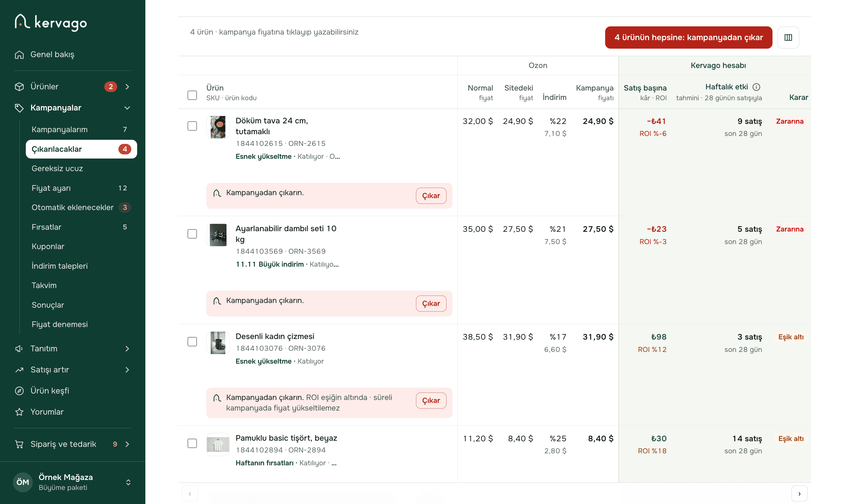
Task: Open Otomatik eklenecekler menu item
Action: [x=81, y=207]
